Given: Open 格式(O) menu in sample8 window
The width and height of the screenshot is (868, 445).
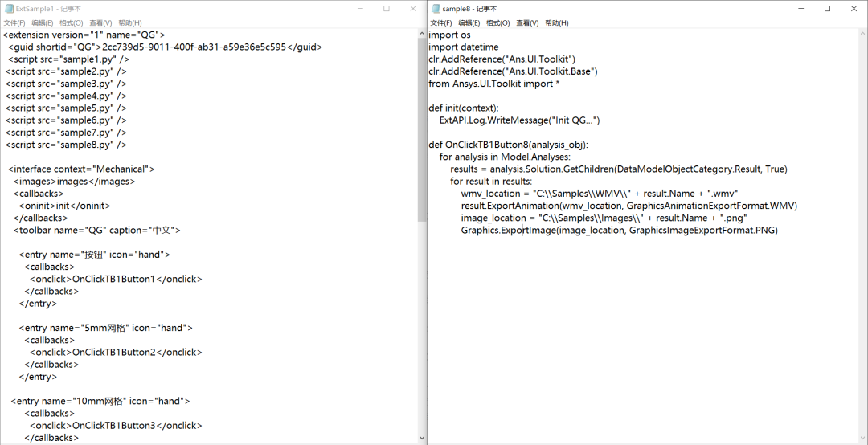Looking at the screenshot, I should click(x=497, y=22).
